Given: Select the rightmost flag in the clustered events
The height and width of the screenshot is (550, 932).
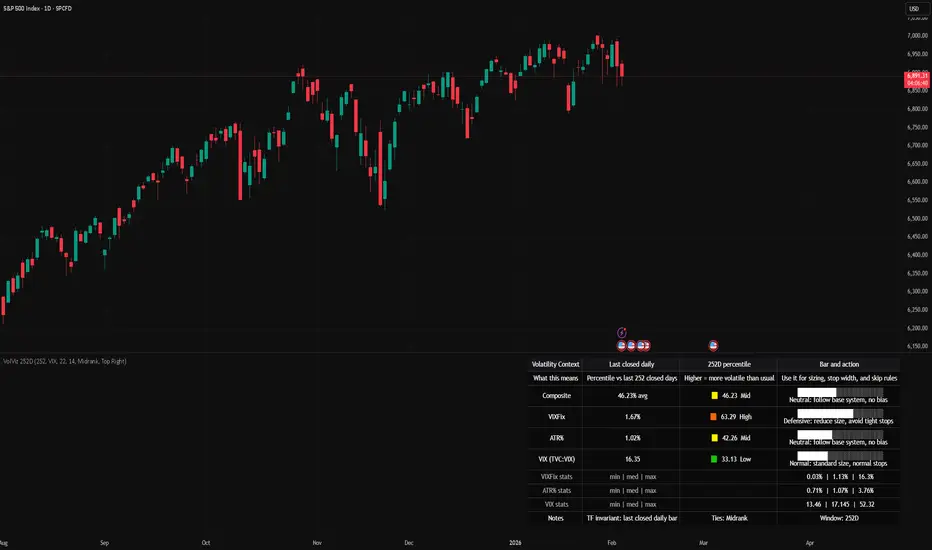Looking at the screenshot, I should 646,345.
